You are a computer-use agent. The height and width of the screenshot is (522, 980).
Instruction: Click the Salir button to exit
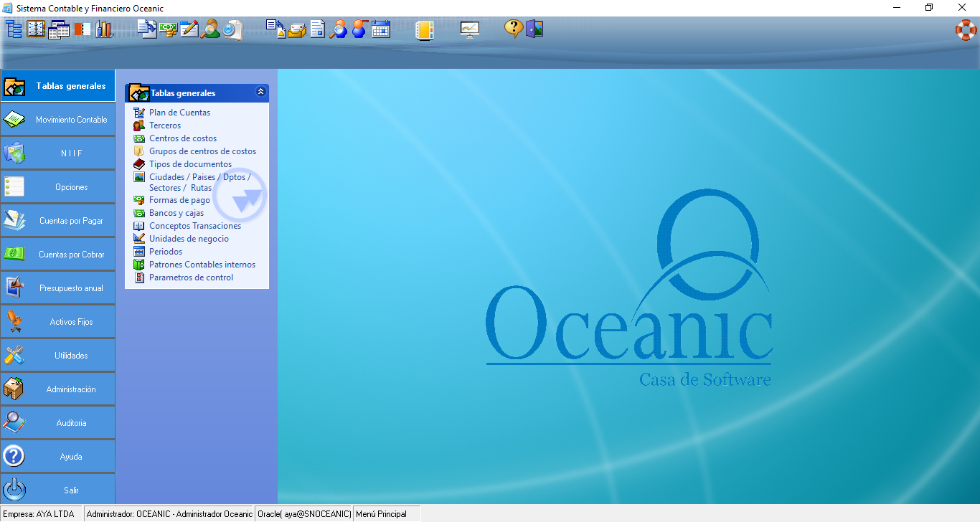[x=57, y=490]
